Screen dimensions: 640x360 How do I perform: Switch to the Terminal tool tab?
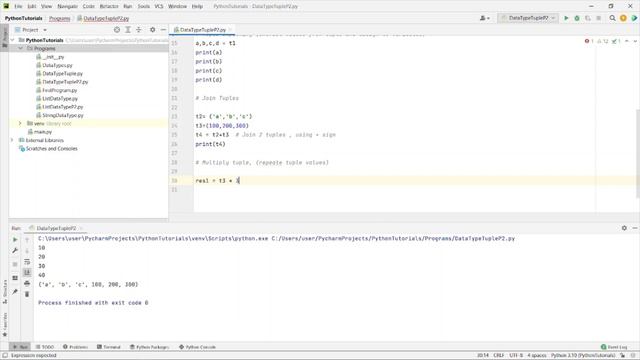pos(109,347)
